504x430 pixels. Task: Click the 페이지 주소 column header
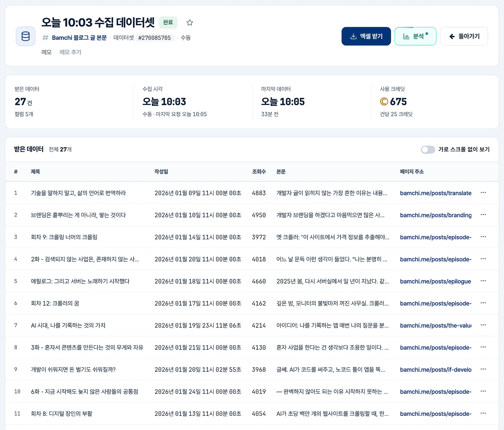412,172
